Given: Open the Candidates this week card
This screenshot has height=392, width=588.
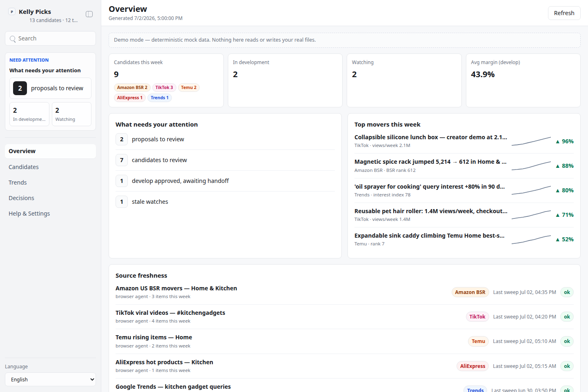Looking at the screenshot, I should (166, 80).
